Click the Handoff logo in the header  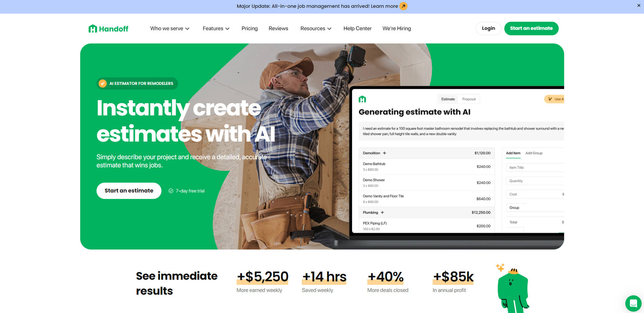pos(108,29)
